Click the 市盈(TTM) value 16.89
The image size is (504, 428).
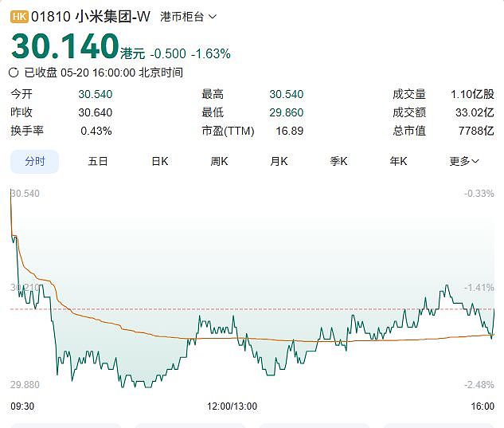[290, 131]
